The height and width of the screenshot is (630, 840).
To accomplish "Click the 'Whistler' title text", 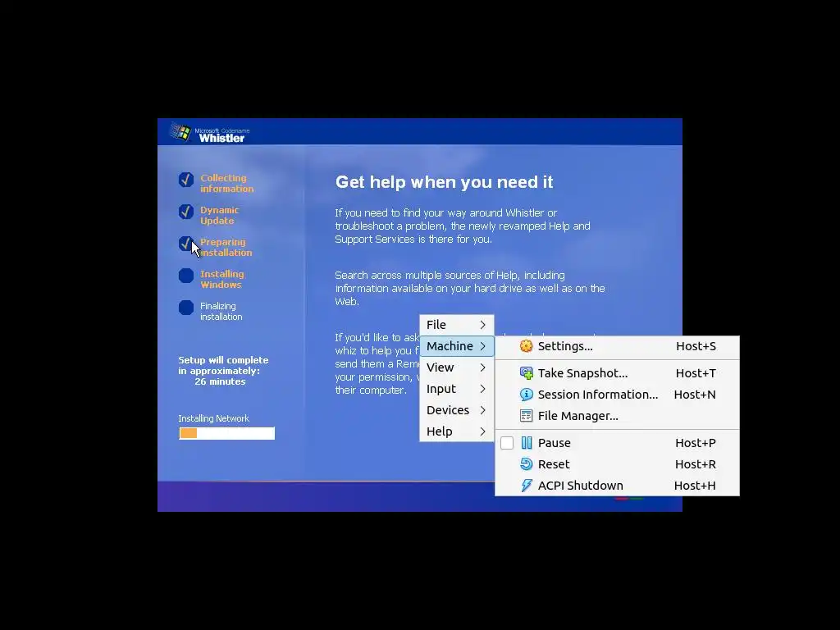I will (221, 138).
